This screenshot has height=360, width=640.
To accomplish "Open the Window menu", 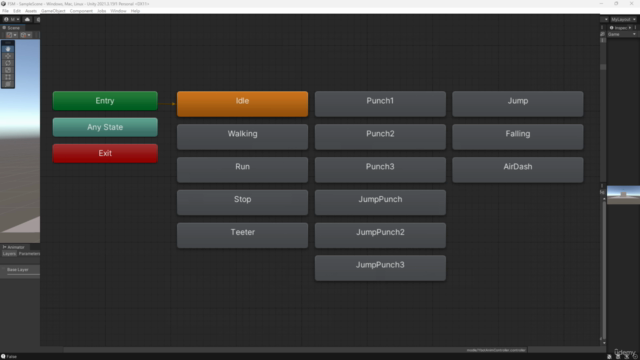I will click(x=118, y=11).
